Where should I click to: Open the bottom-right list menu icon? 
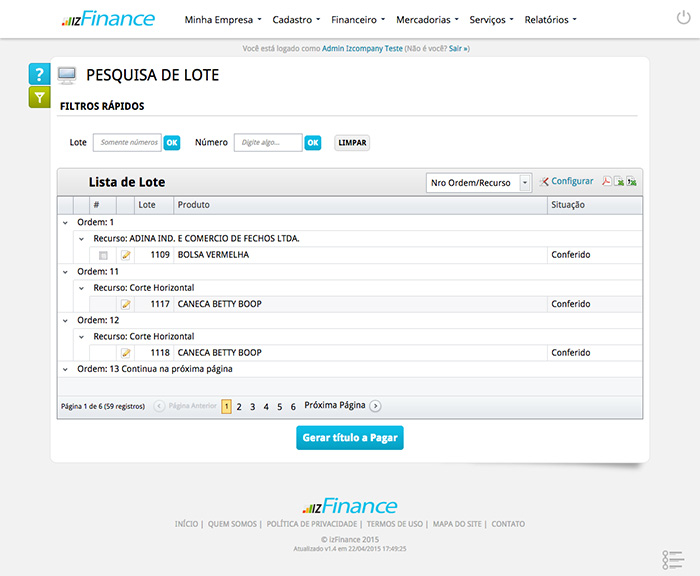point(672,559)
